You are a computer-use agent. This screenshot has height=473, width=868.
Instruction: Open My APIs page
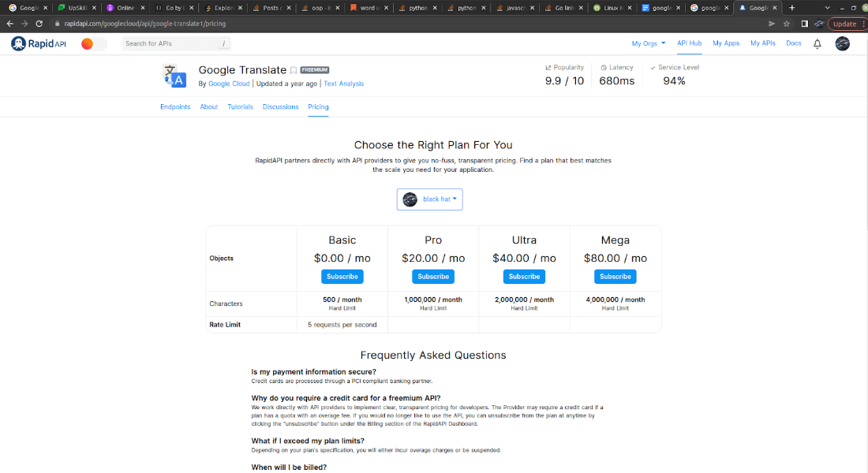coord(763,43)
